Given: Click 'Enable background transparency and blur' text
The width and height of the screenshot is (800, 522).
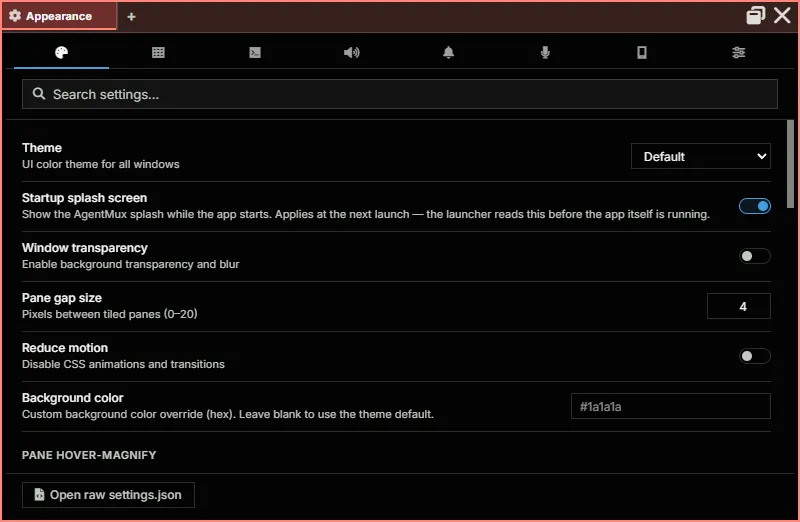Looking at the screenshot, I should click(x=131, y=264).
